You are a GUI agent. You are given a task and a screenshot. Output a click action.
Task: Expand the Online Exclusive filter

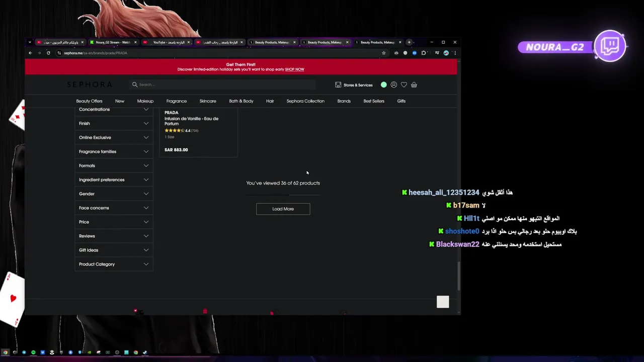(114, 137)
